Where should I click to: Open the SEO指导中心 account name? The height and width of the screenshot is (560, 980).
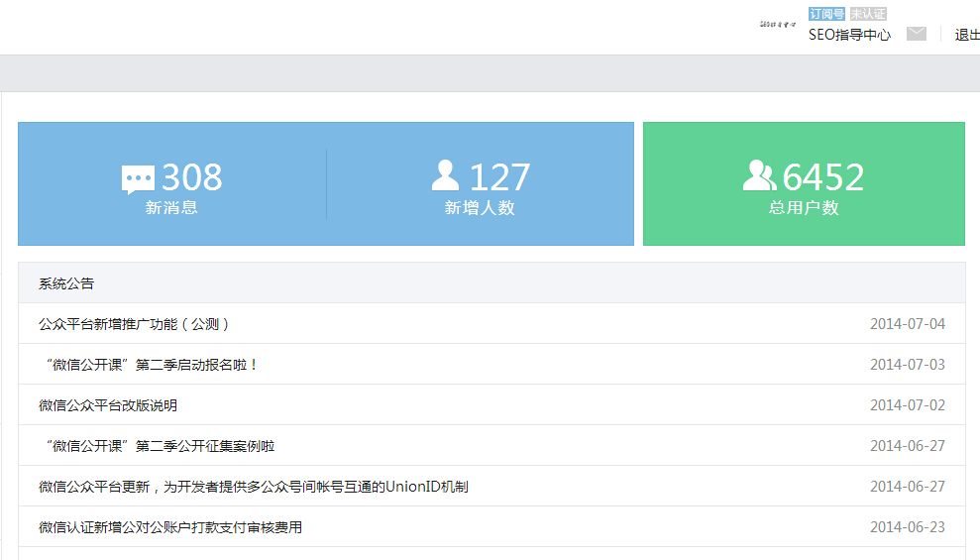click(x=849, y=35)
